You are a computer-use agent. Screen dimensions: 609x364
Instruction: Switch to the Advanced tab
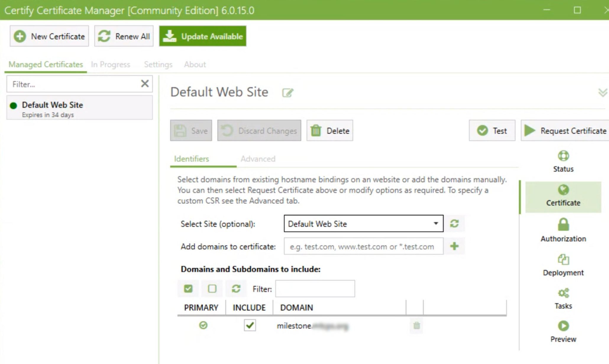point(258,159)
